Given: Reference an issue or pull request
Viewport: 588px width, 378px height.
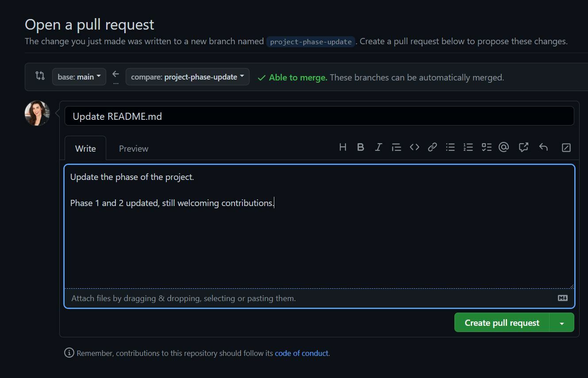Looking at the screenshot, I should (523, 147).
